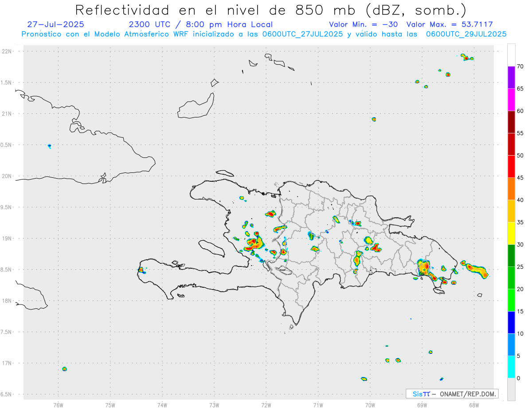Click the colorbar value label '60'
The height and width of the screenshot is (411, 532).
click(x=520, y=111)
